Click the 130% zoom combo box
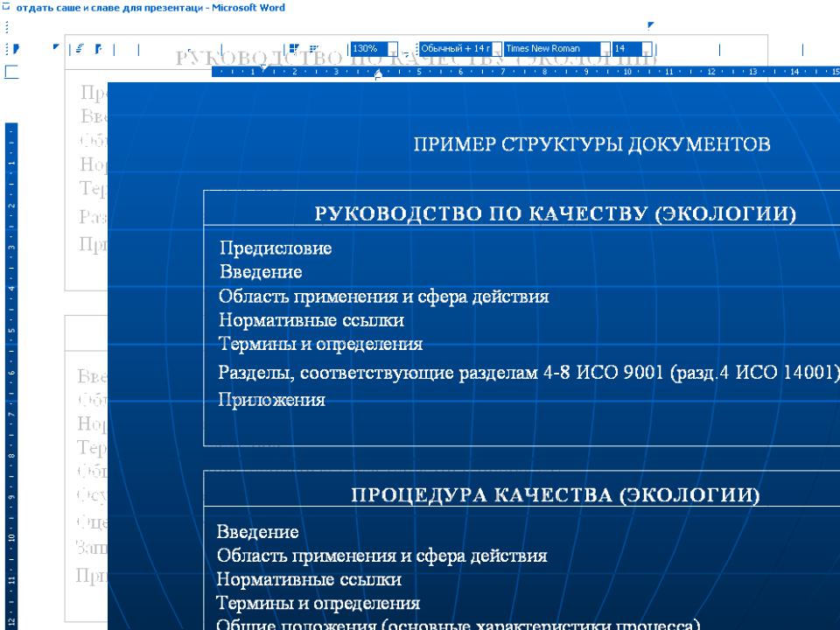840x630 pixels. (374, 49)
